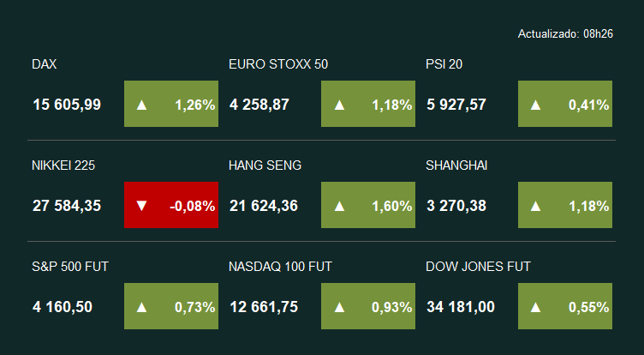Click the SHANGHAI value 3 270,38
The image size is (644, 355).
456,206
